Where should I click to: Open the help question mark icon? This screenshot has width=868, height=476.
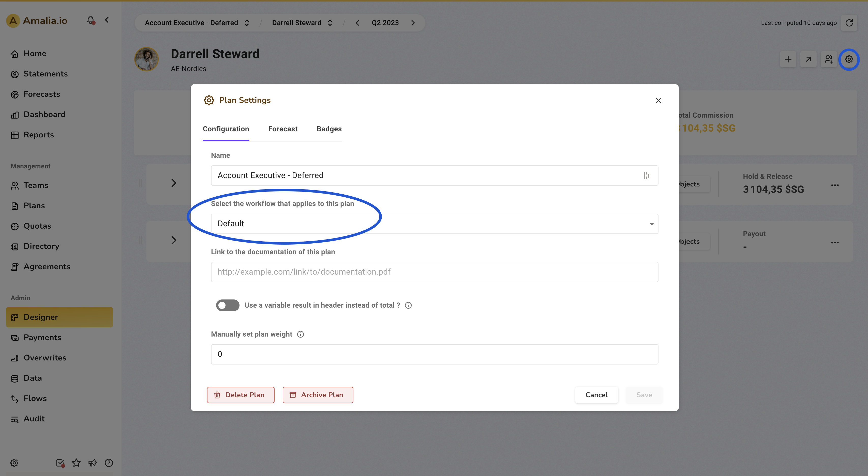(x=109, y=463)
